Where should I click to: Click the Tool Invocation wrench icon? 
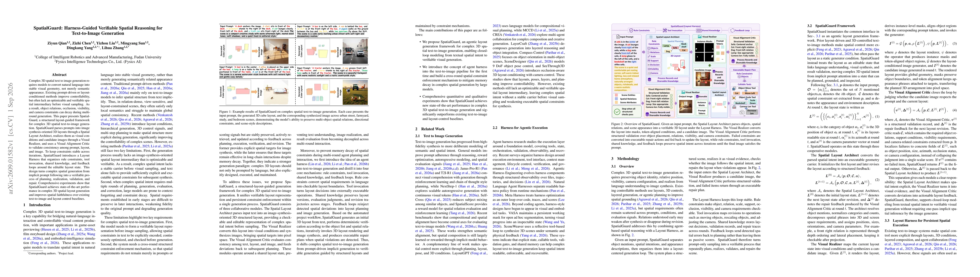[665, 30]
